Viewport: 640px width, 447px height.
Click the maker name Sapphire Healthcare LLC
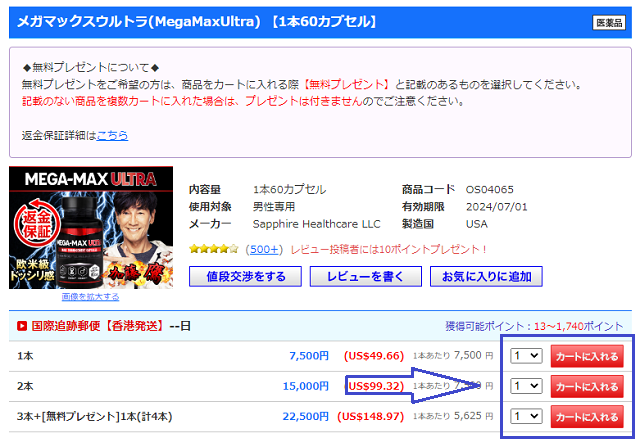[316, 224]
